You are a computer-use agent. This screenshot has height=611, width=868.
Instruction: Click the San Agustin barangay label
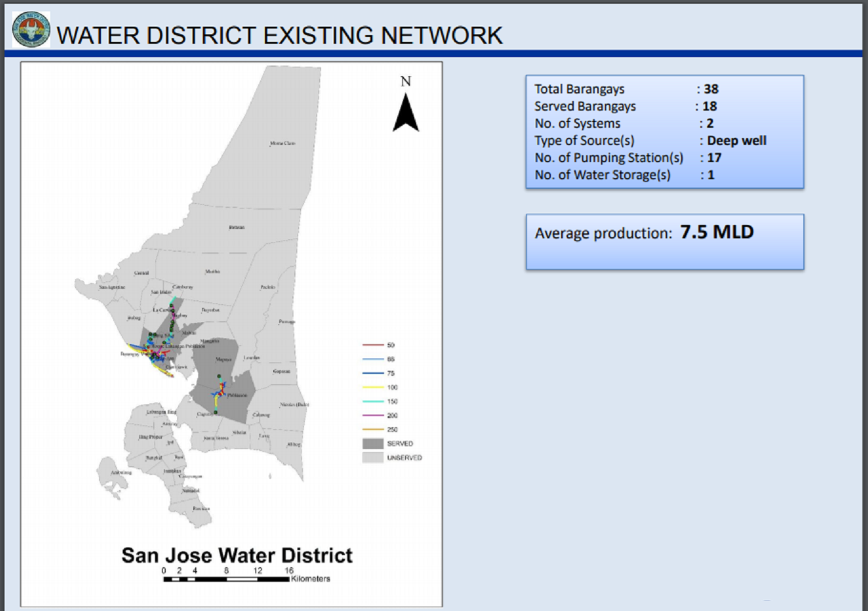(x=112, y=287)
